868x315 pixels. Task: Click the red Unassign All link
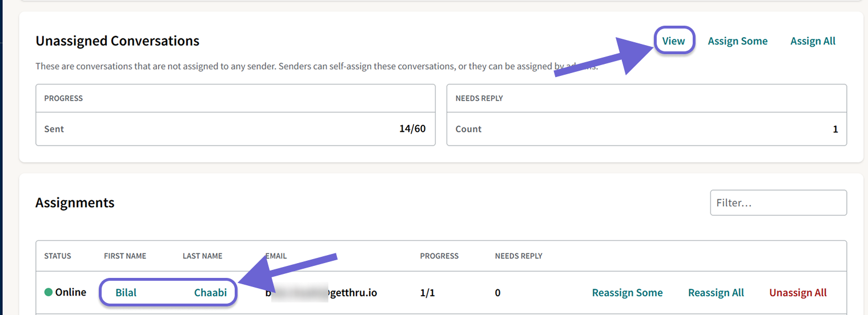click(x=798, y=293)
